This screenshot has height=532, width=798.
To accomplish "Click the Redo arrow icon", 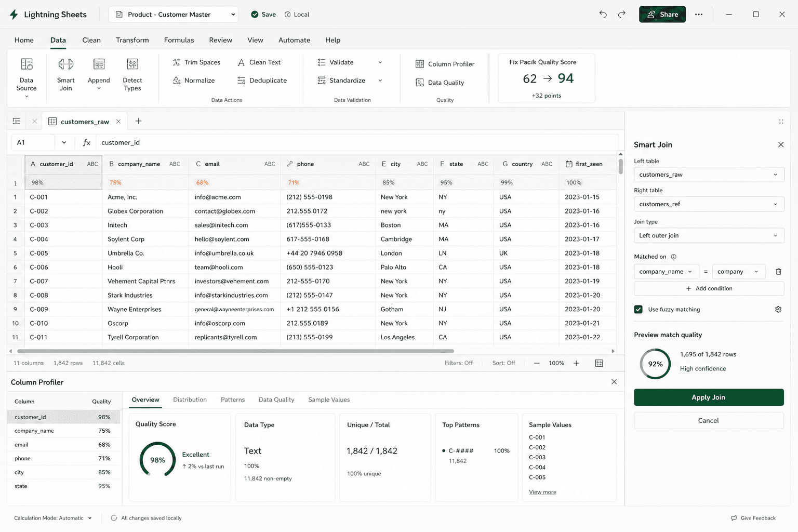I will tap(621, 14).
